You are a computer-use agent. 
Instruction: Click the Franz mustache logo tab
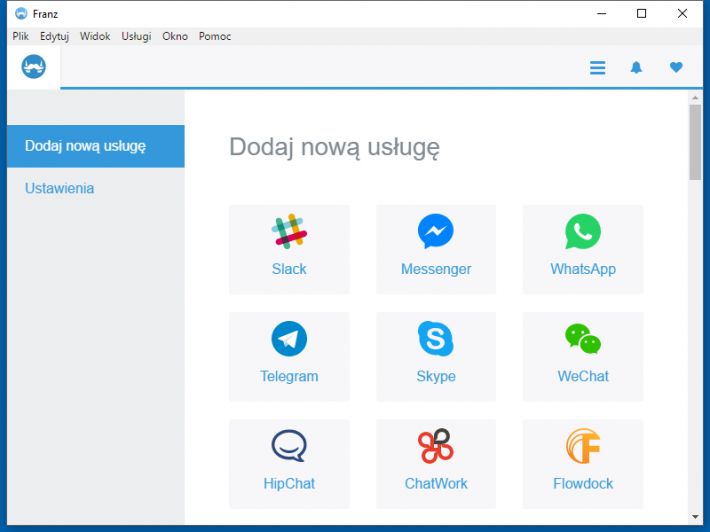34,67
